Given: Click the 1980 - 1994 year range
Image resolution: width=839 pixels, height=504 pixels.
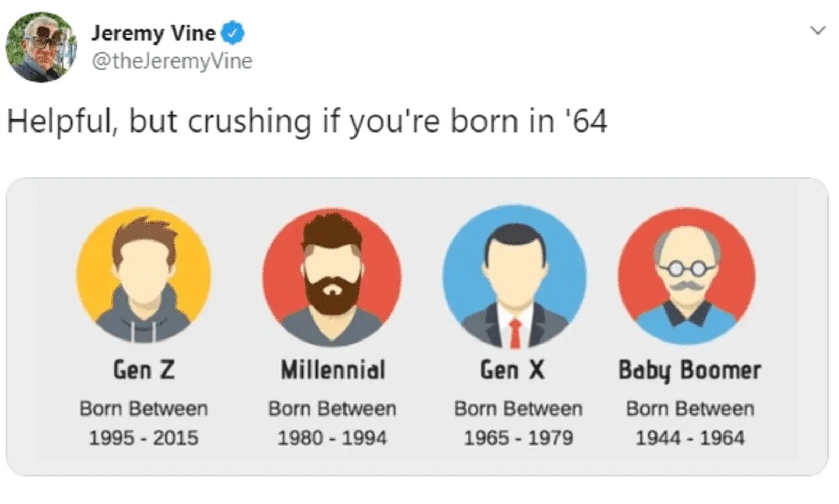Looking at the screenshot, I should [332, 437].
